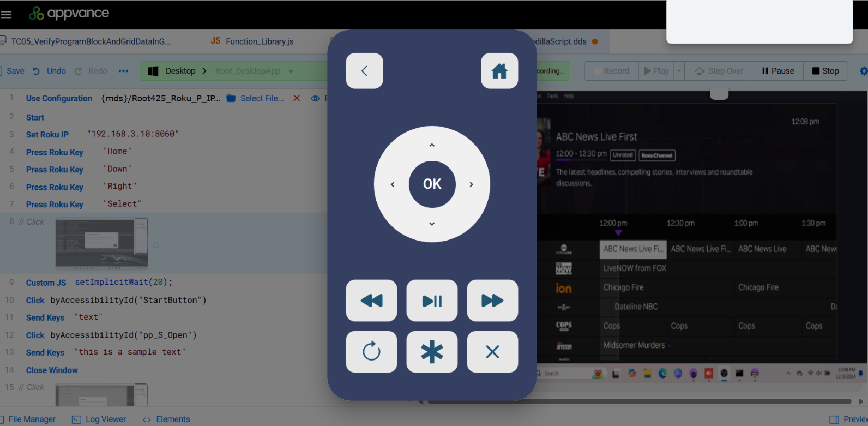Close the remote with the X button
Screen dimensions: 868x426
point(492,352)
